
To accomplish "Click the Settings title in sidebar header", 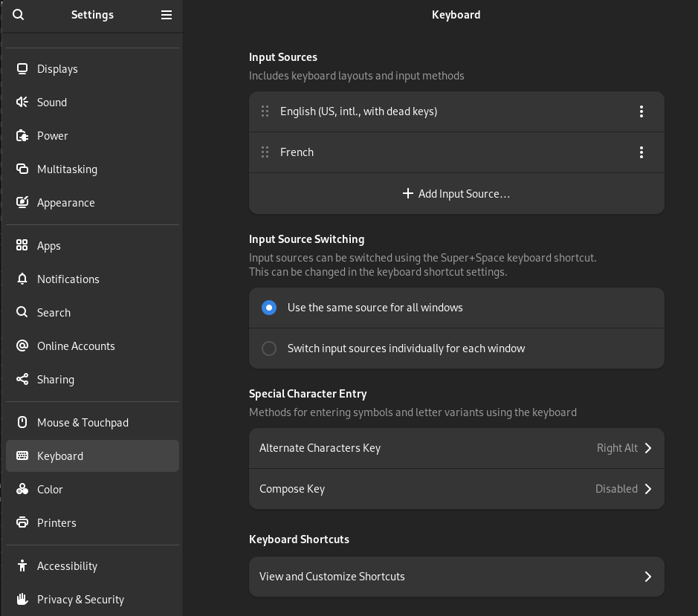I will 93,15.
